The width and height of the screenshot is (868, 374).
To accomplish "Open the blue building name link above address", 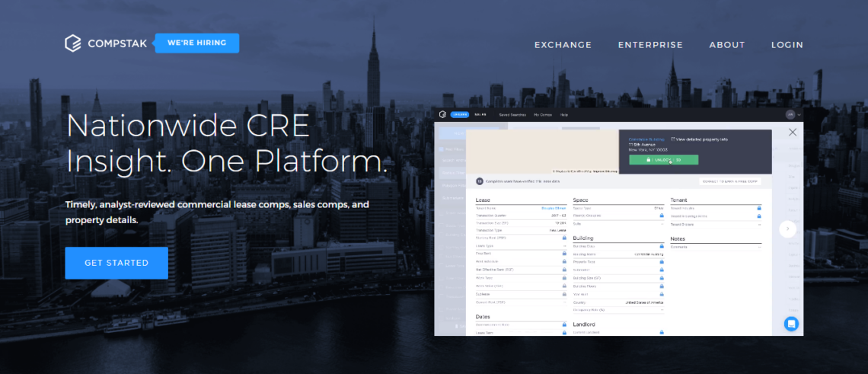I will [x=646, y=139].
